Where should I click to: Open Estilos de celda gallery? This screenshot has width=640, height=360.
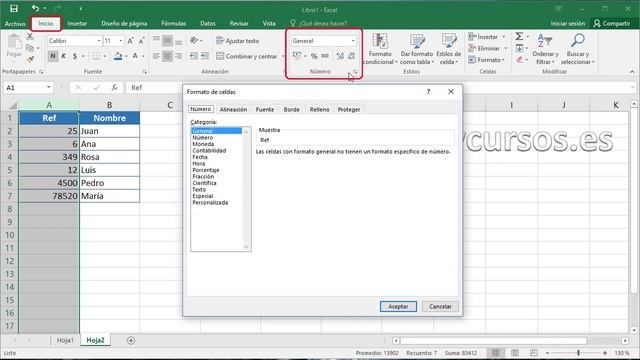(449, 49)
